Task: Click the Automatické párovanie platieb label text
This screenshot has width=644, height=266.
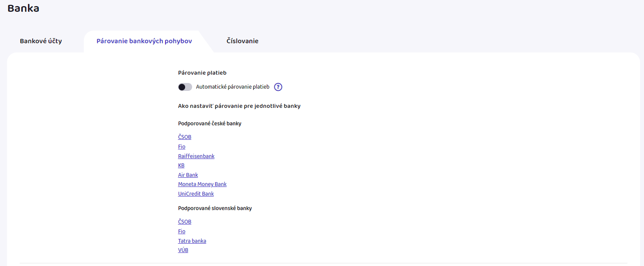Action: 232,87
